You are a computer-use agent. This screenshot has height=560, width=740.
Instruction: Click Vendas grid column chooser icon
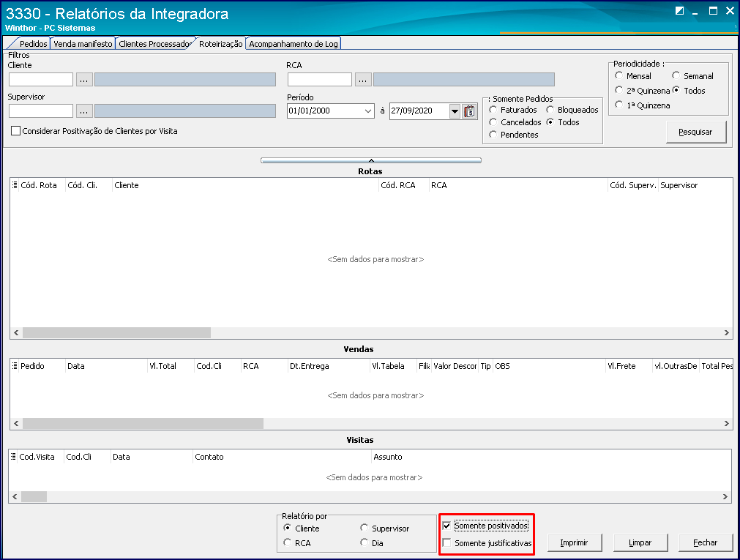pos(15,366)
